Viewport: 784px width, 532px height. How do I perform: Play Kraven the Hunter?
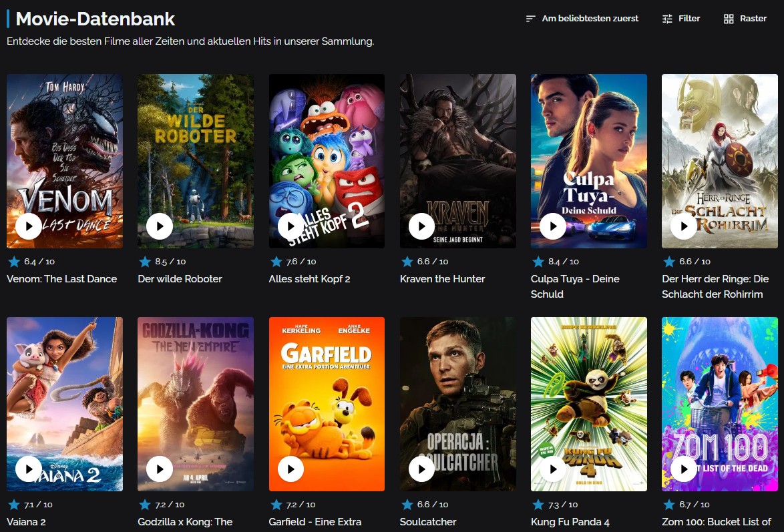[x=421, y=226]
